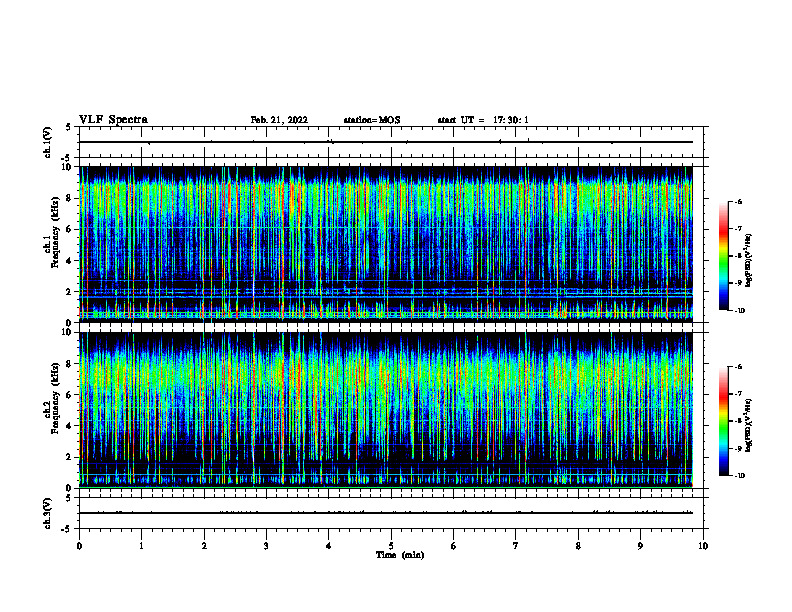Click the ch.1 color bar log(PSD) unit label
The image size is (792, 612).
(749, 260)
